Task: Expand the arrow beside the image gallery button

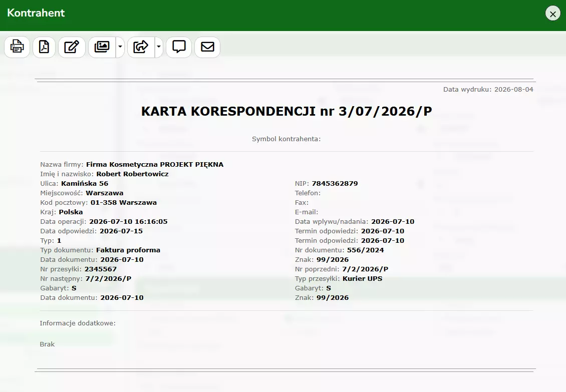Action: 120,47
